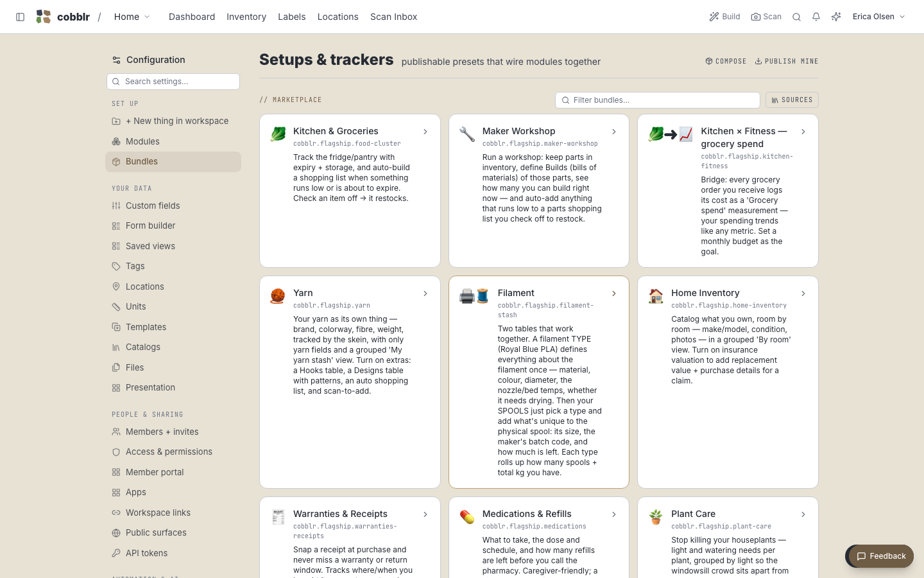924x578 pixels.
Task: Select + New thing in workspace
Action: [x=173, y=121]
